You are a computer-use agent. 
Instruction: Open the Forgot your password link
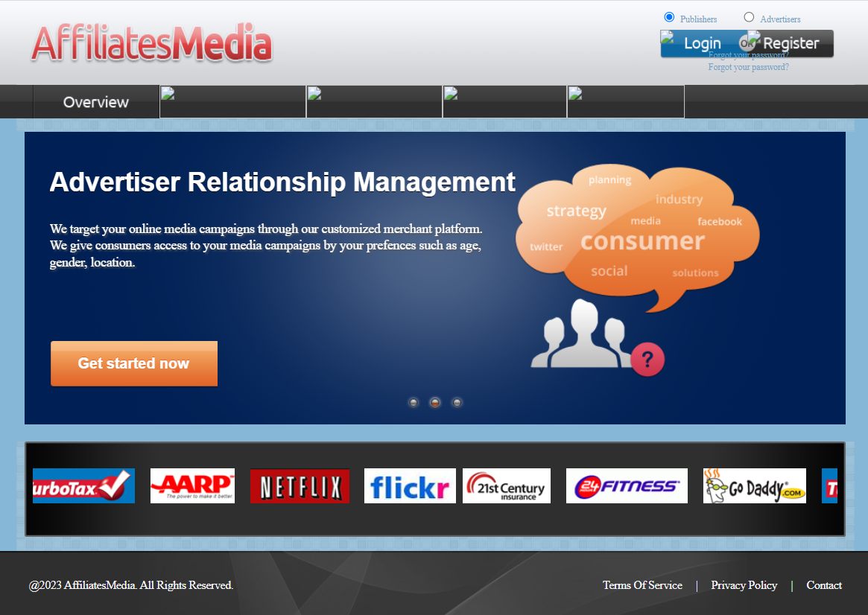click(748, 66)
